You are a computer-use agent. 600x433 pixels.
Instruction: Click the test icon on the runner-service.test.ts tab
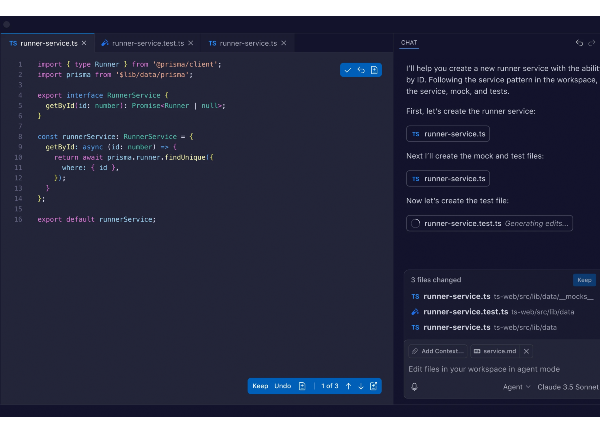(105, 43)
